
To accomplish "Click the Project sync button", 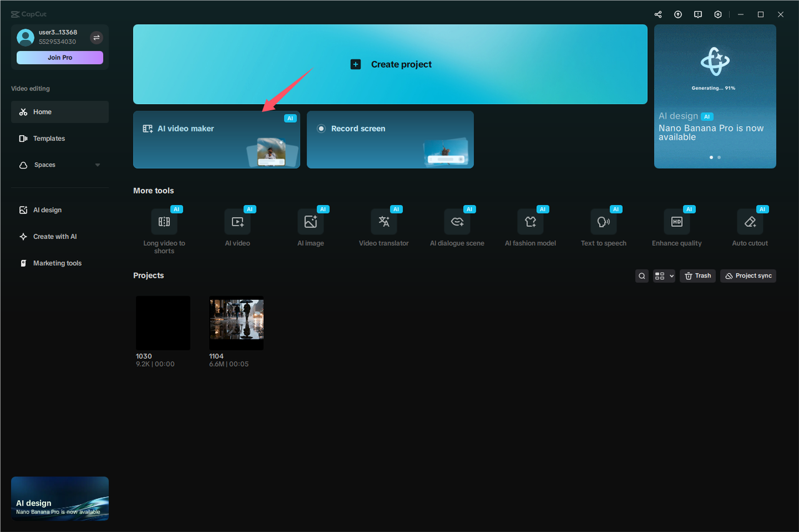I will coord(748,276).
